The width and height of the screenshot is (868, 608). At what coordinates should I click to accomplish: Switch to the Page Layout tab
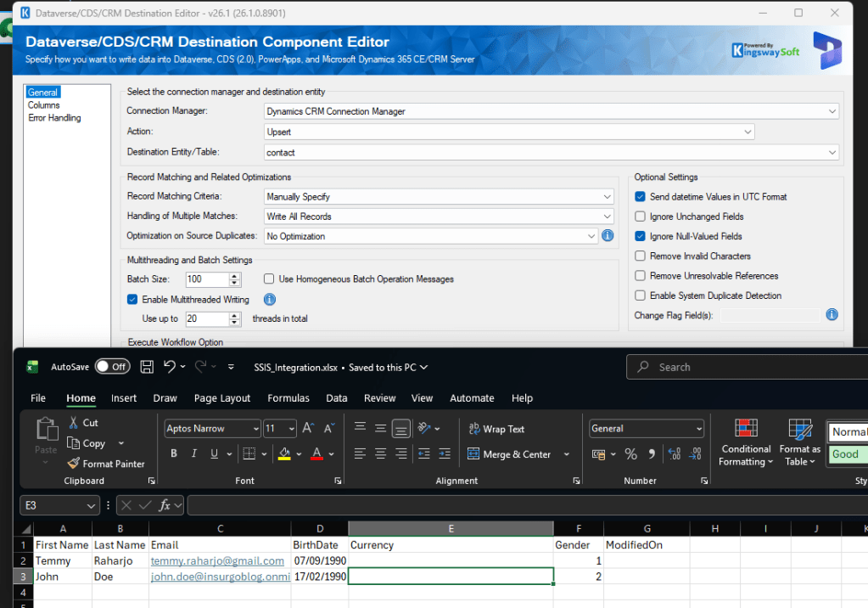[222, 398]
